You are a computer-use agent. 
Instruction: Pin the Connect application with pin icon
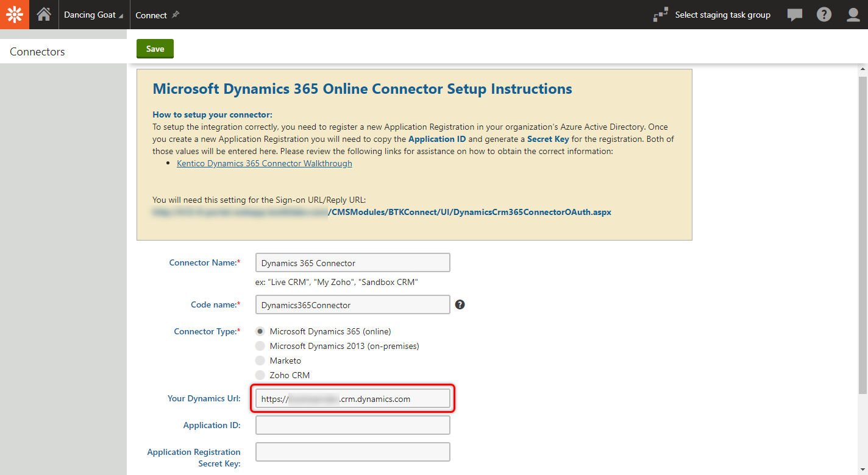click(176, 15)
